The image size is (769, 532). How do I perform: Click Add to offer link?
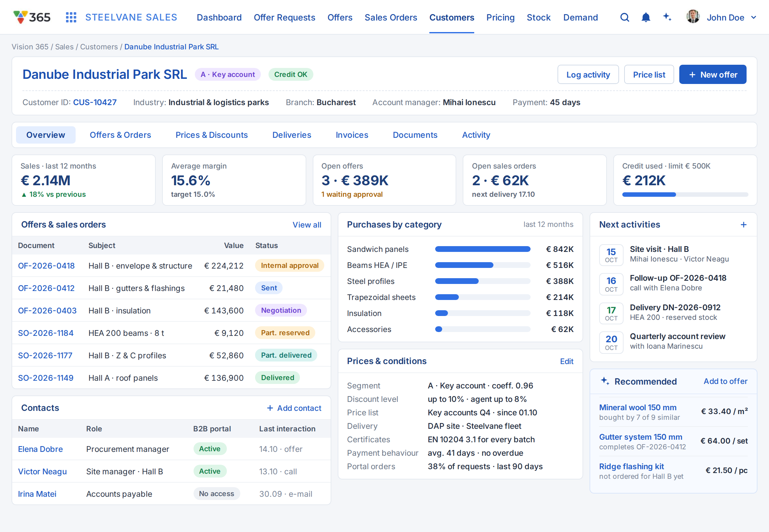725,381
